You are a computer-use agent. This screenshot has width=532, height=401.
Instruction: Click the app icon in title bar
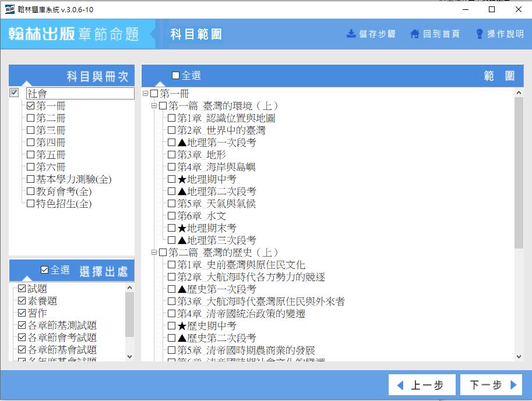[x=10, y=9]
